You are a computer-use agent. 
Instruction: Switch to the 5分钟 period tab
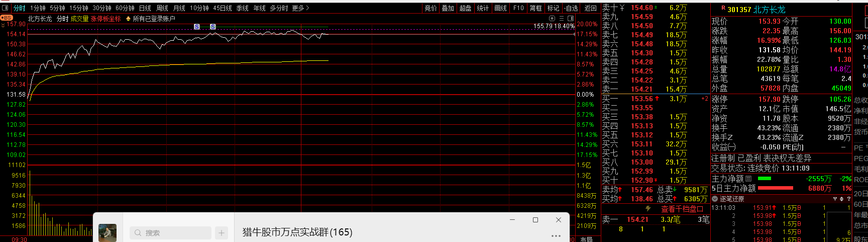click(x=57, y=8)
